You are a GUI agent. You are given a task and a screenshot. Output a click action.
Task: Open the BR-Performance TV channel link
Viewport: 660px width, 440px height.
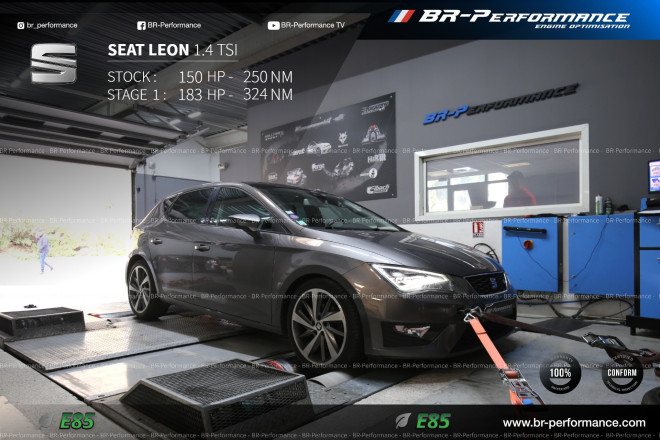pos(312,25)
